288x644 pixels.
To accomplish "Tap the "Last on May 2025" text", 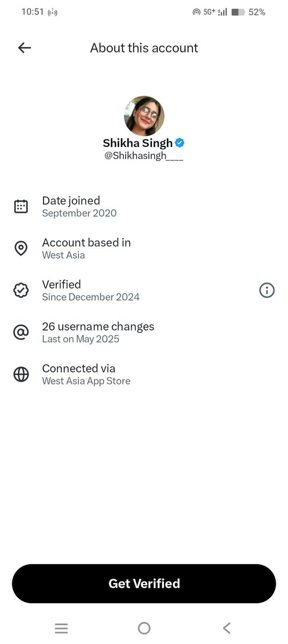I will [x=81, y=339].
